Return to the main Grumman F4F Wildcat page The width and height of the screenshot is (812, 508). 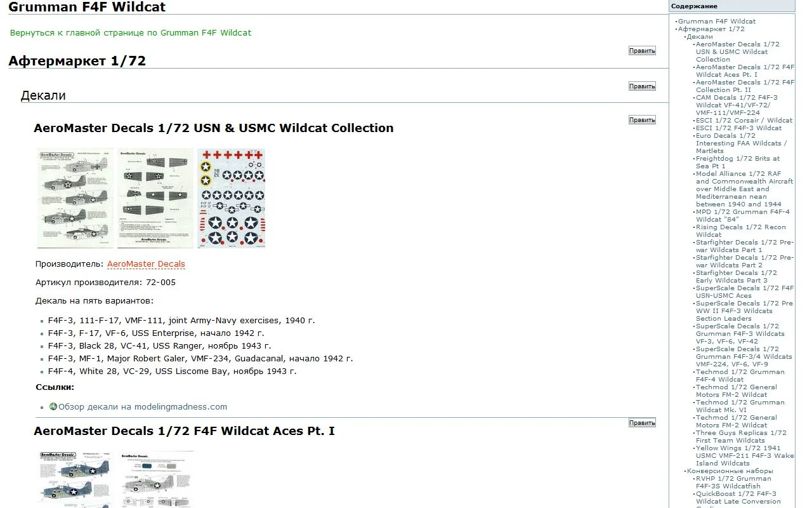pos(131,32)
